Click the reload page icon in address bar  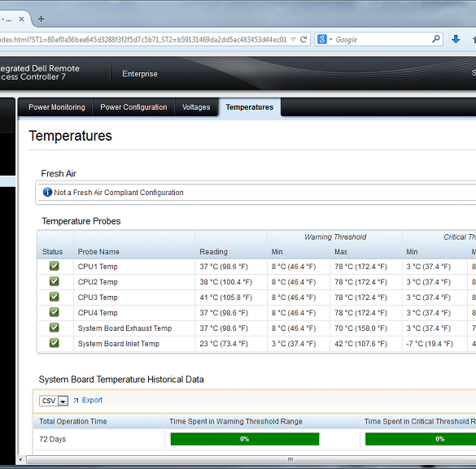pyautogui.click(x=304, y=39)
